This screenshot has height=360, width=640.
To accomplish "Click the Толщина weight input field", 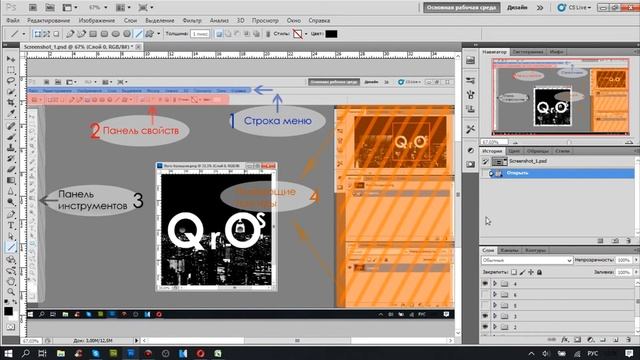I will click(x=200, y=34).
